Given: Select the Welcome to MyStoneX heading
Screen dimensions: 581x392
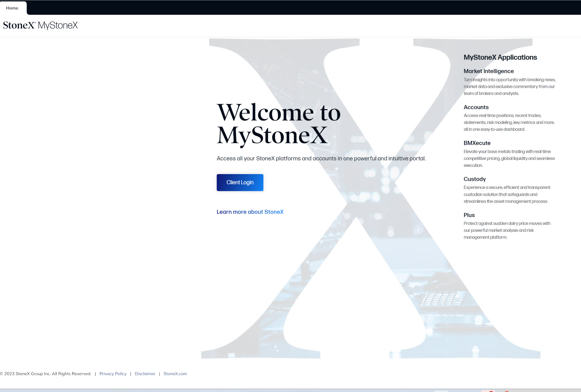Looking at the screenshot, I should (278, 124).
